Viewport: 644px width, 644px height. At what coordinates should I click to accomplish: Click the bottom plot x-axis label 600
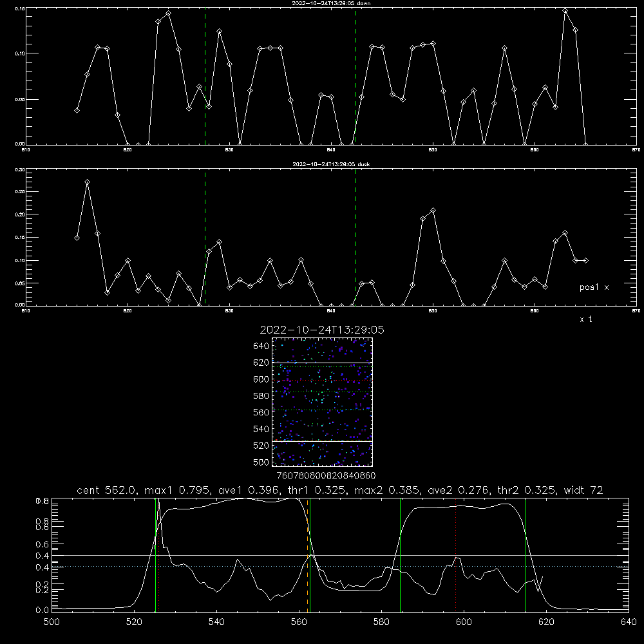[464, 622]
